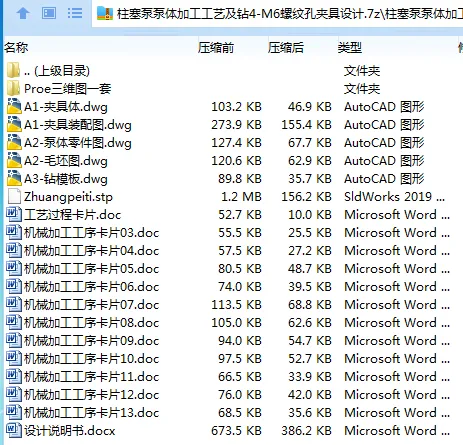
Task: Select the A2-泵体零件图.dwg file name
Action: (78, 143)
